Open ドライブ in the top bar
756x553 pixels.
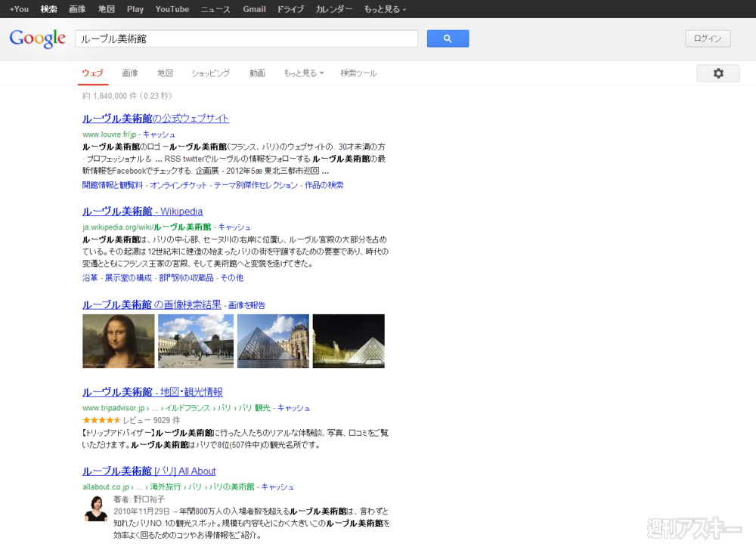coord(290,9)
